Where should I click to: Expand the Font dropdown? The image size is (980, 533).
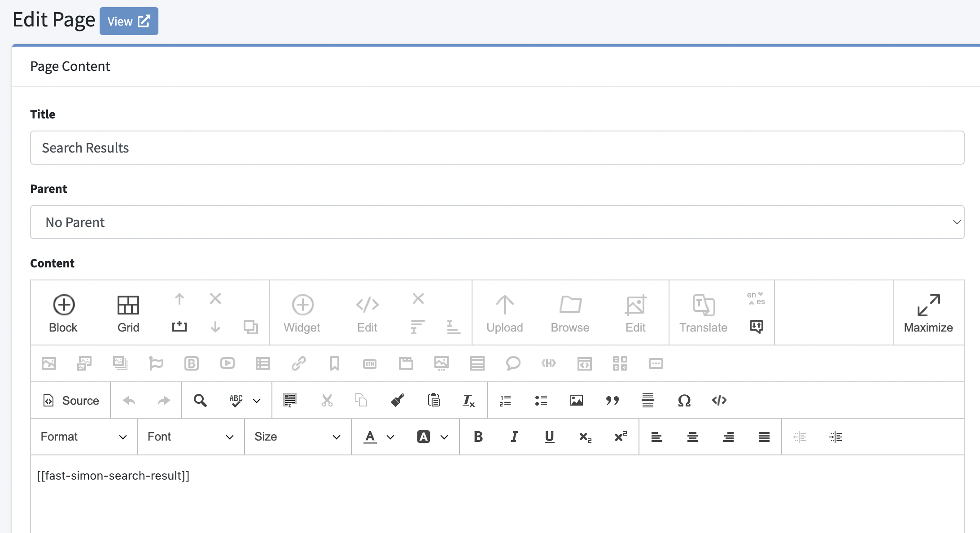pyautogui.click(x=191, y=437)
